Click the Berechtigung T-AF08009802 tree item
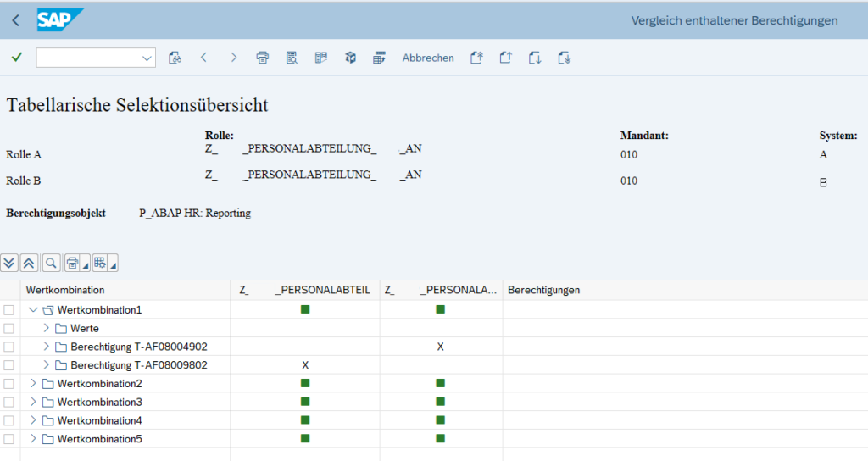Viewport: 868px width, 461px height. (x=139, y=365)
